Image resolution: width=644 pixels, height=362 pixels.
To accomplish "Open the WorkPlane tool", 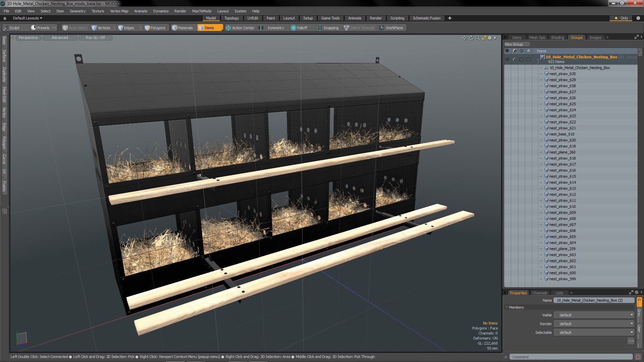I will pyautogui.click(x=391, y=28).
